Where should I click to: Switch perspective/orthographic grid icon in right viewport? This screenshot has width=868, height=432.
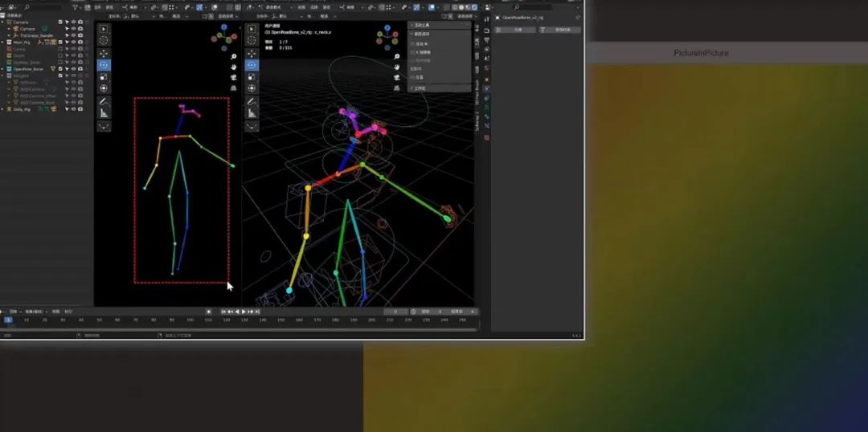pos(397,88)
